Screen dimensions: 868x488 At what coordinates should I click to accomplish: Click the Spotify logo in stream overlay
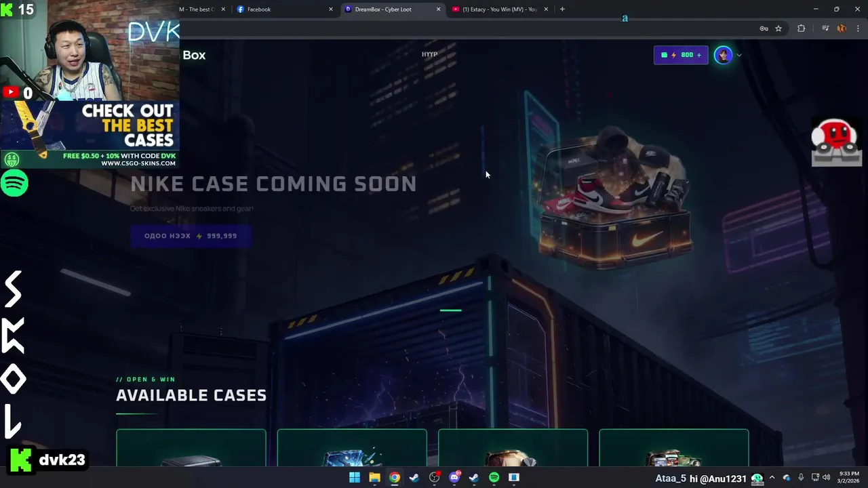[x=14, y=184]
